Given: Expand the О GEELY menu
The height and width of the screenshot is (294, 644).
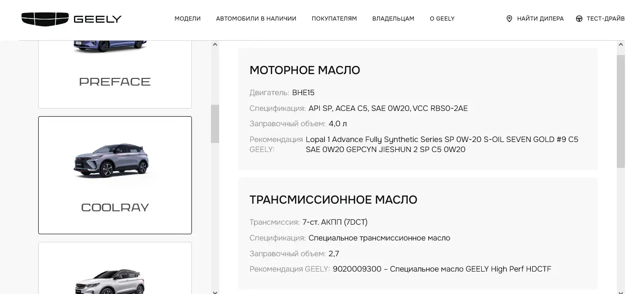Looking at the screenshot, I should (x=442, y=19).
